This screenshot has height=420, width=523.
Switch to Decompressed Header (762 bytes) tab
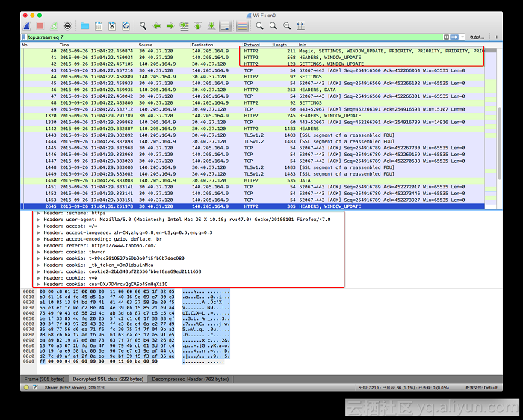[x=190, y=379]
